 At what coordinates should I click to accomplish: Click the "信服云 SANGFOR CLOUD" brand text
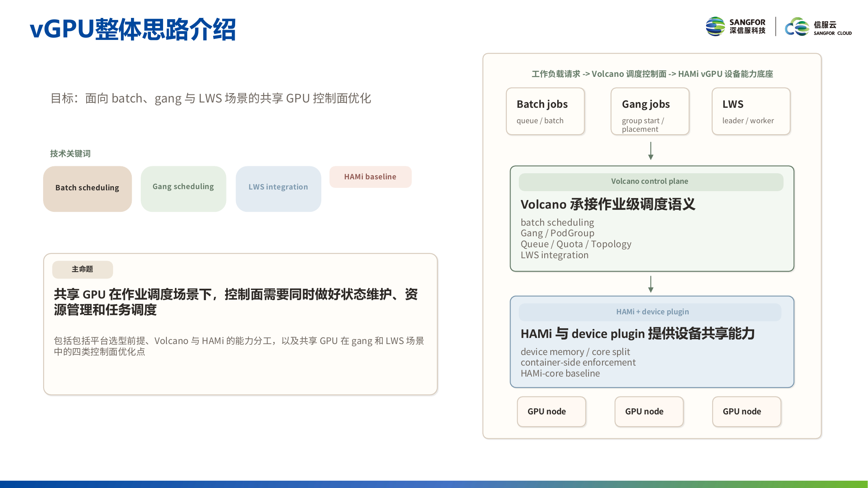tap(833, 28)
